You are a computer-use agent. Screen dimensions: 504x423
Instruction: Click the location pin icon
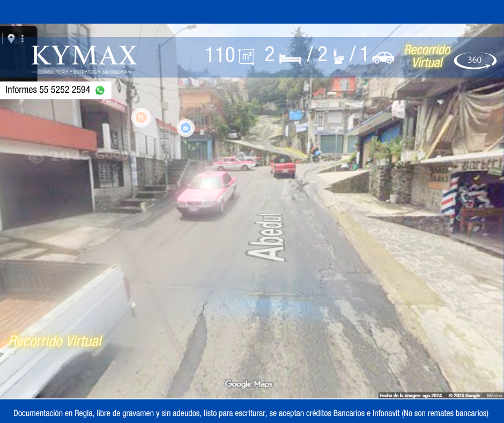tap(11, 39)
